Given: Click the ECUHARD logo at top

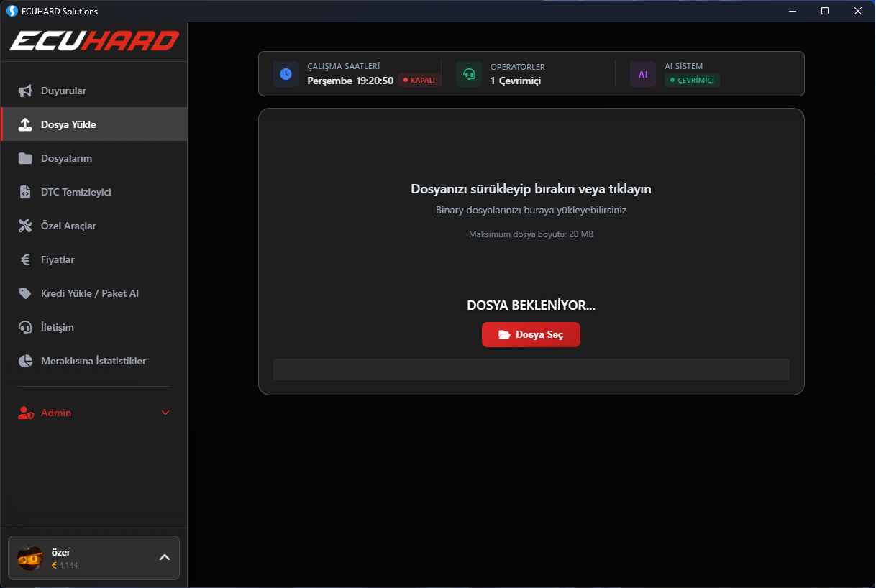Looking at the screenshot, I should 93,41.
